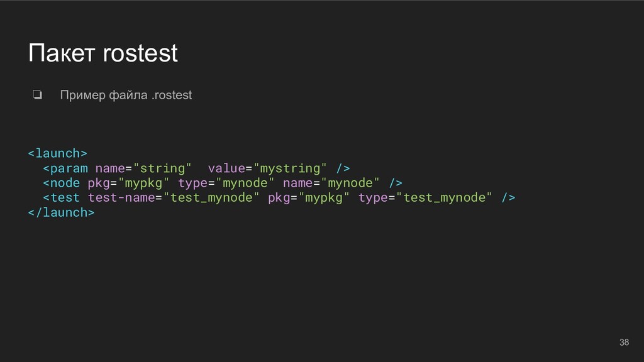644x362 pixels.
Task: Click type="test_mynode" value in test line
Action: tap(444, 197)
